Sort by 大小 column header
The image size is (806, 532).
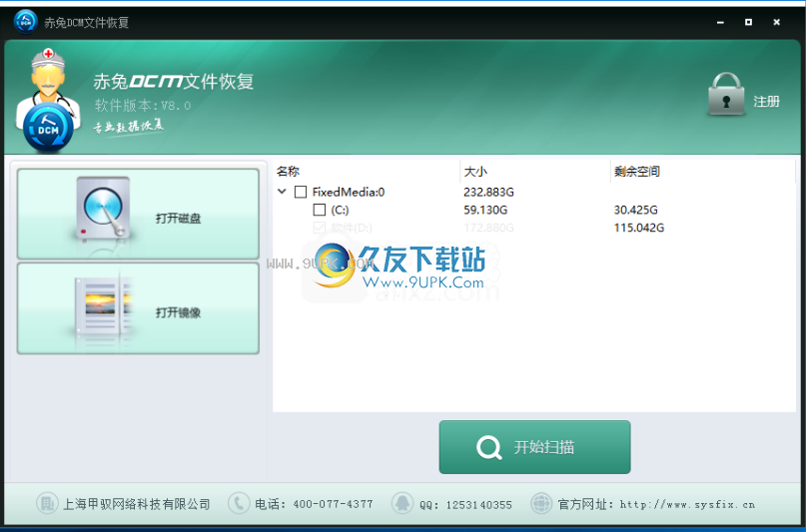pos(475,171)
